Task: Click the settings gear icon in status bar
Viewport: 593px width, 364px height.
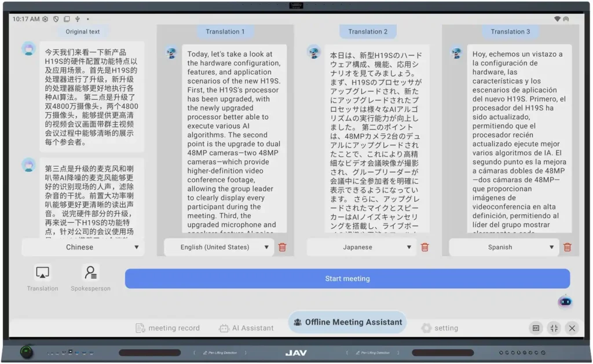Action: point(45,19)
